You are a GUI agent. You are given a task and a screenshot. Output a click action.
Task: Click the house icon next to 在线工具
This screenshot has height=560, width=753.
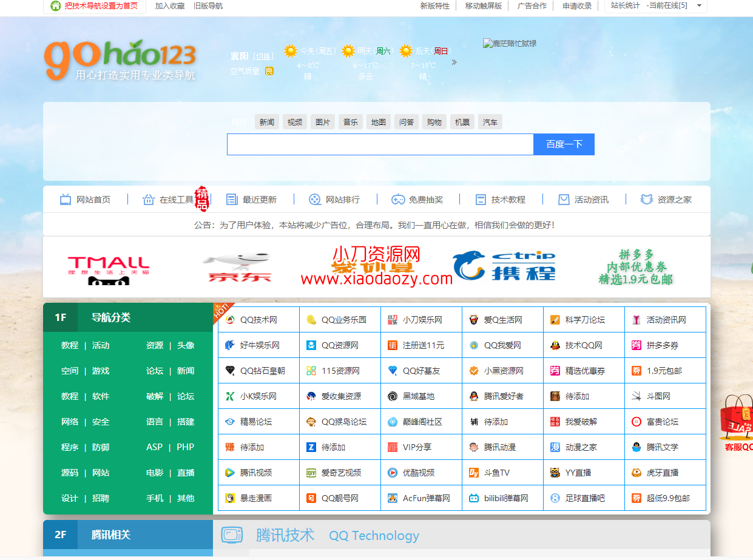149,200
